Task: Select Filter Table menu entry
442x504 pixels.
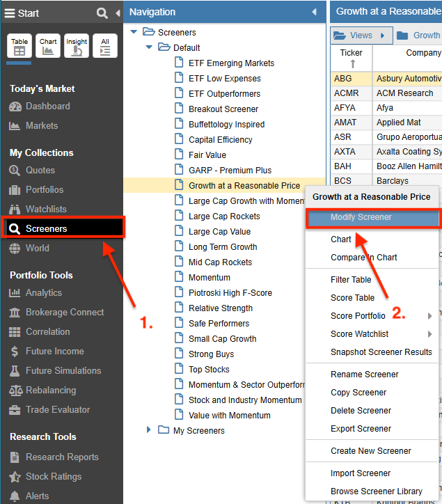Action: pos(351,280)
